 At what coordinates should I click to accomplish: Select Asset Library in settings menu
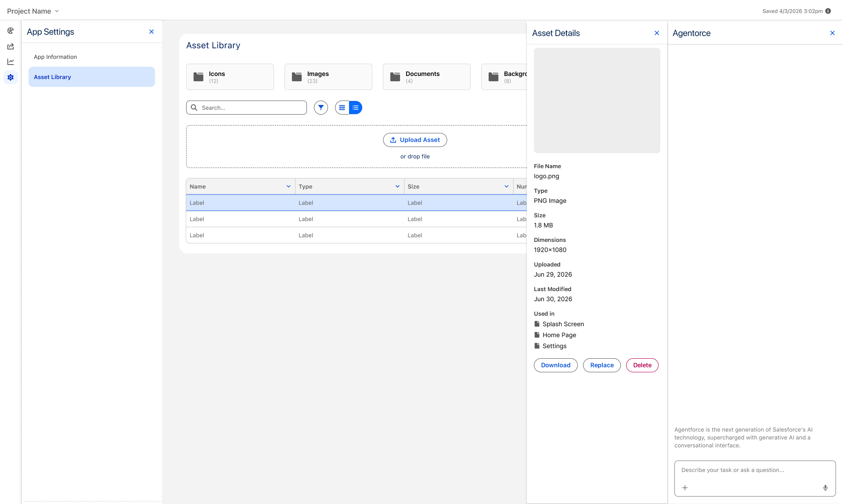(x=92, y=77)
